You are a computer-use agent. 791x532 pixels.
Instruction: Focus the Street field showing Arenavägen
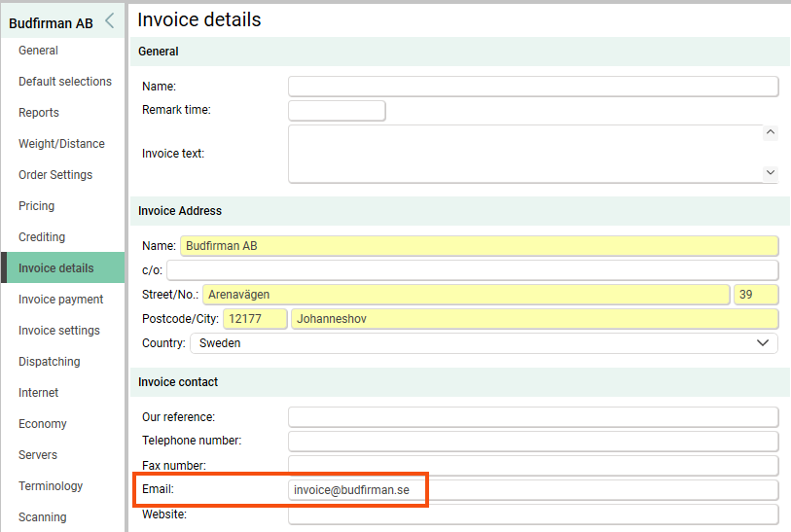(466, 295)
